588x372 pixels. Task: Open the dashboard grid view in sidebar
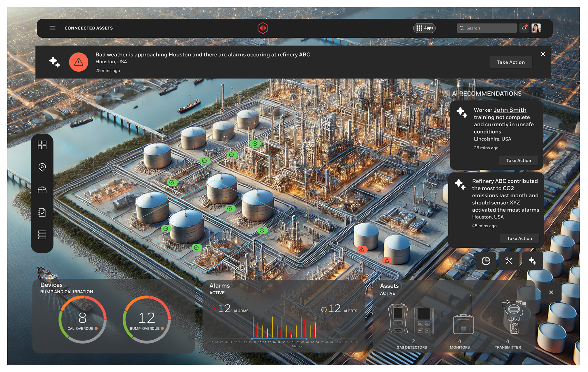(42, 145)
